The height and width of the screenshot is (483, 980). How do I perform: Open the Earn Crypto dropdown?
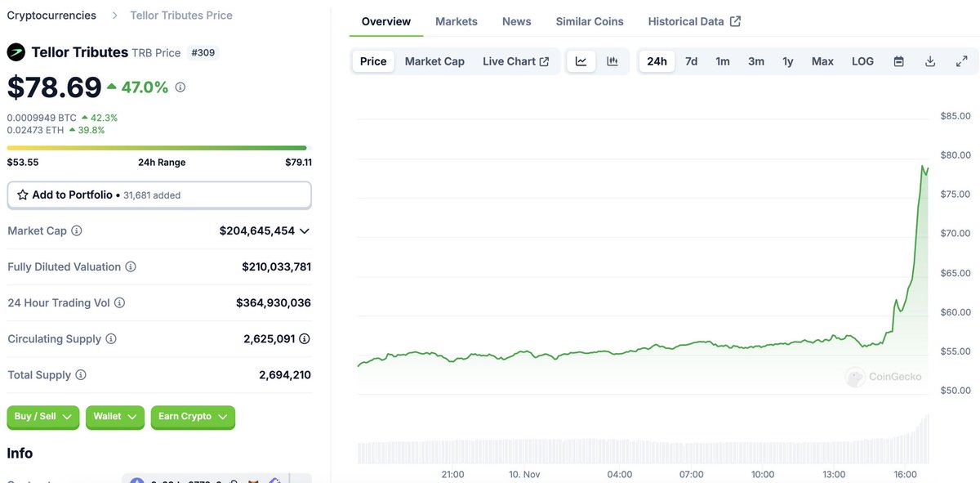[x=194, y=417]
